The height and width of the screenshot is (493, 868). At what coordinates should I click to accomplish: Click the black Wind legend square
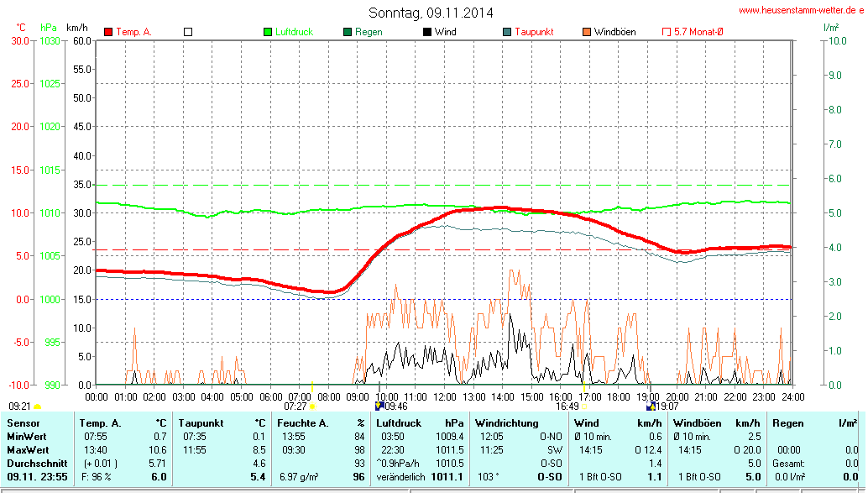pos(427,32)
